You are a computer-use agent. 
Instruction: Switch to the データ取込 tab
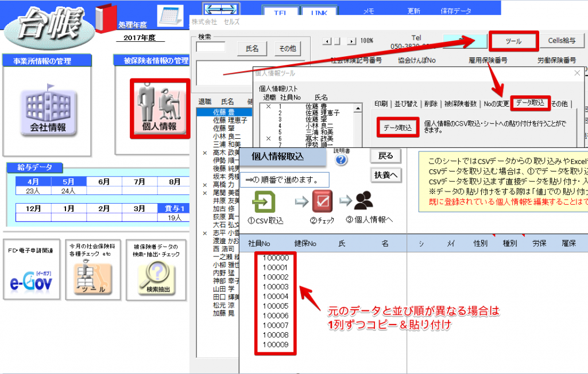tap(530, 103)
